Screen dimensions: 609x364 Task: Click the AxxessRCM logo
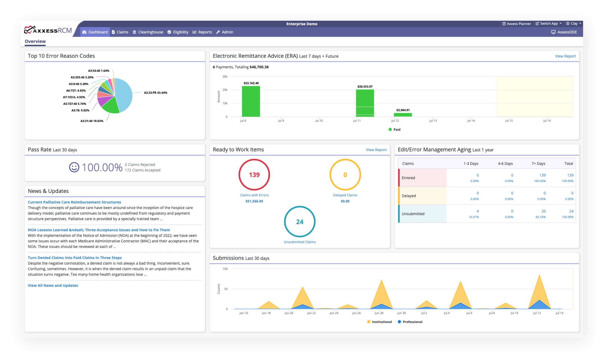tap(48, 30)
